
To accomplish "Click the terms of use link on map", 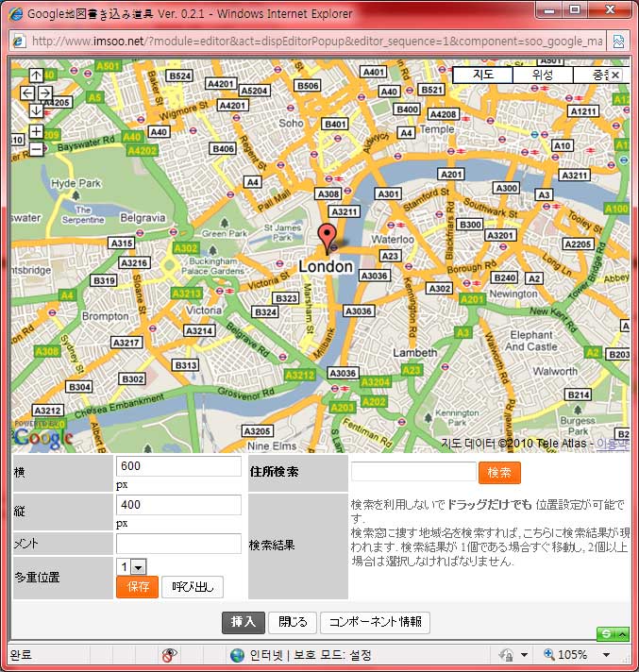I will (x=613, y=444).
